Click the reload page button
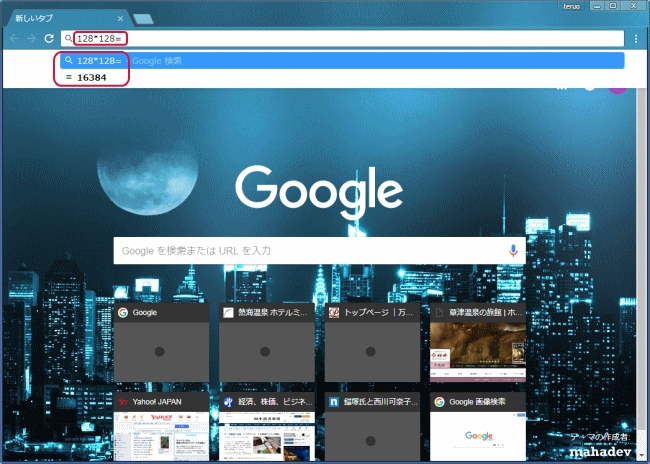 pos(49,39)
